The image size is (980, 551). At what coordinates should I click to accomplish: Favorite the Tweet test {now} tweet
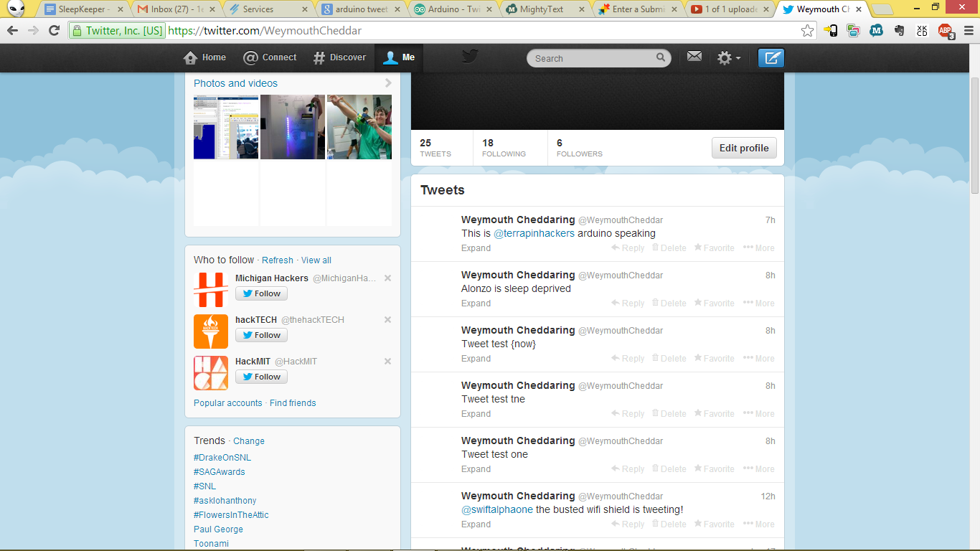714,359
